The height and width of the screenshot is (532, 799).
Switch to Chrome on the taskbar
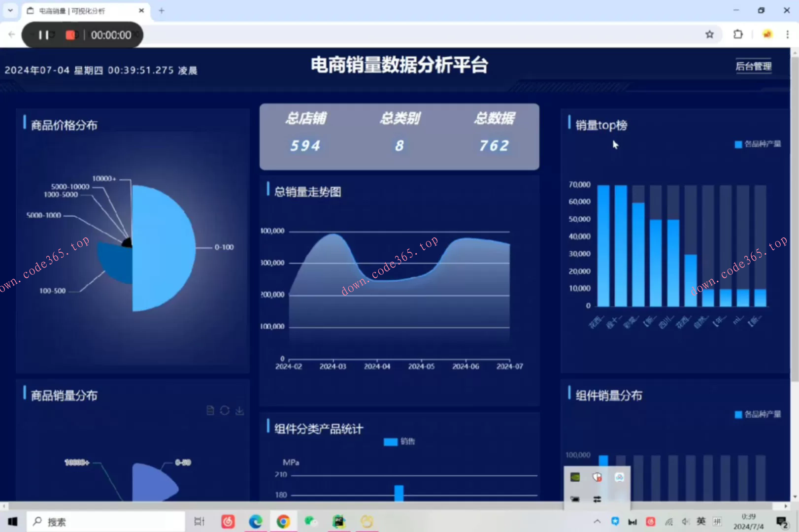click(283, 521)
